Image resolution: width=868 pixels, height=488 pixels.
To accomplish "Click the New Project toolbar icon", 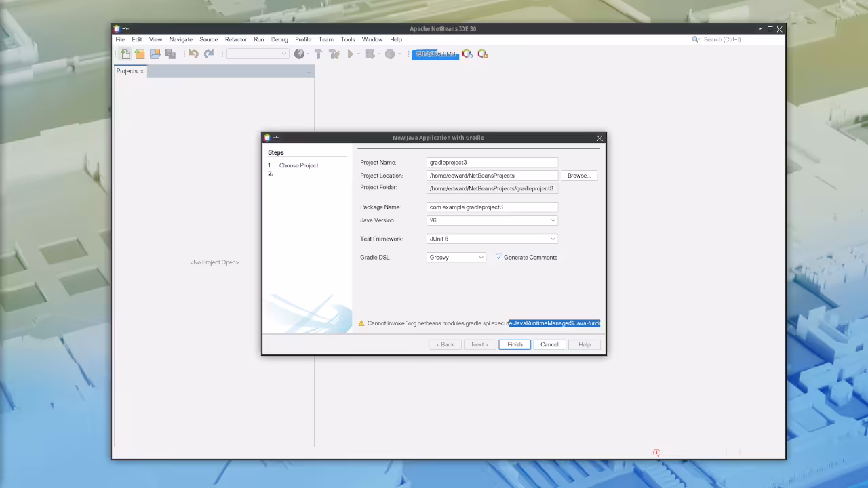I will tap(140, 54).
